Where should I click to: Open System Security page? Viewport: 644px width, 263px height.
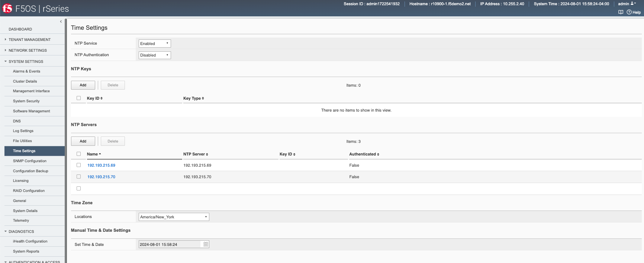pyautogui.click(x=26, y=101)
